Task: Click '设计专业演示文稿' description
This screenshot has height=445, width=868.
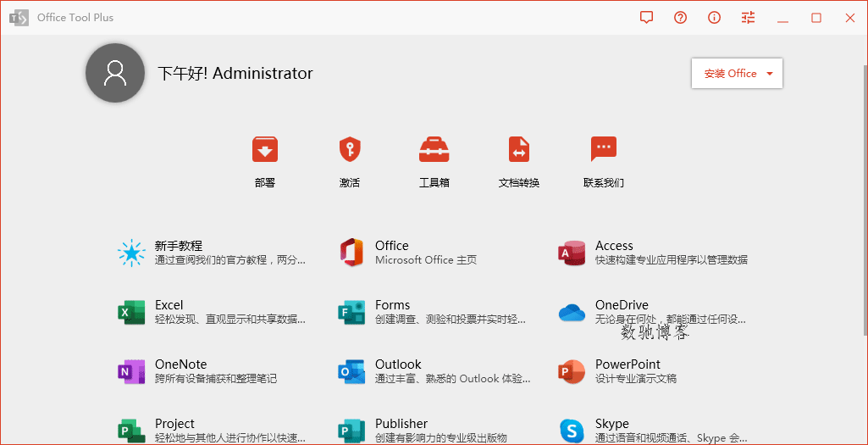Action: pos(635,379)
